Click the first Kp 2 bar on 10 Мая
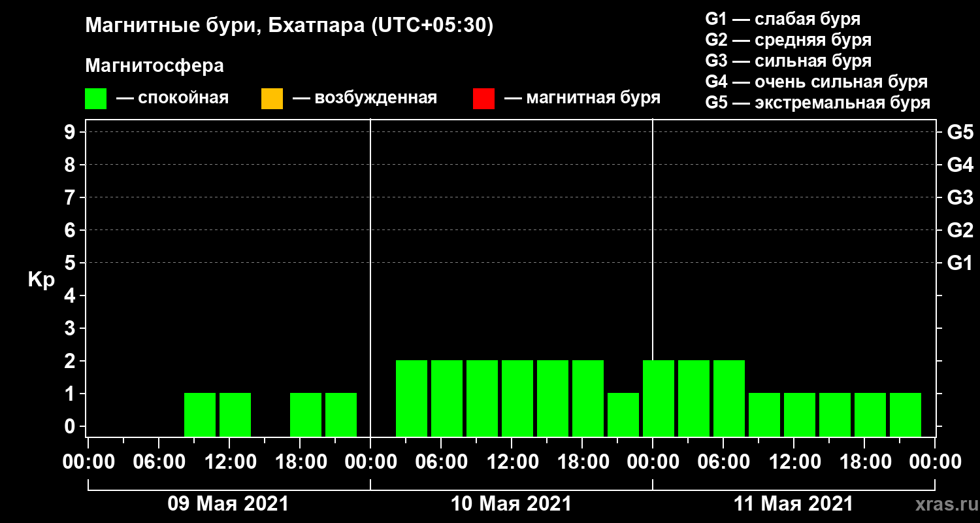 click(412, 398)
